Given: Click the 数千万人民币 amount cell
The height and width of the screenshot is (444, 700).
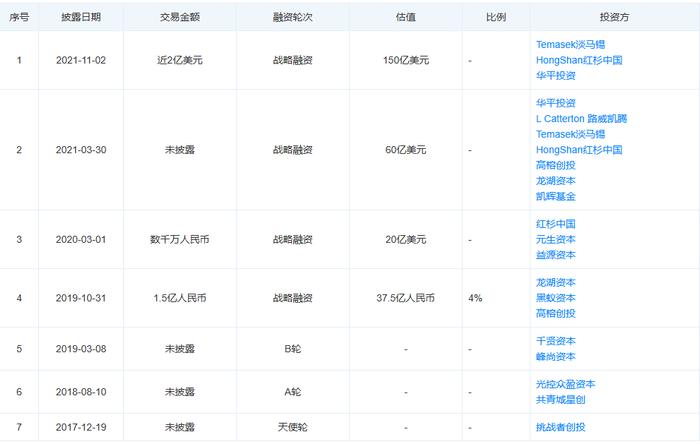Looking at the screenshot, I should (x=180, y=240).
